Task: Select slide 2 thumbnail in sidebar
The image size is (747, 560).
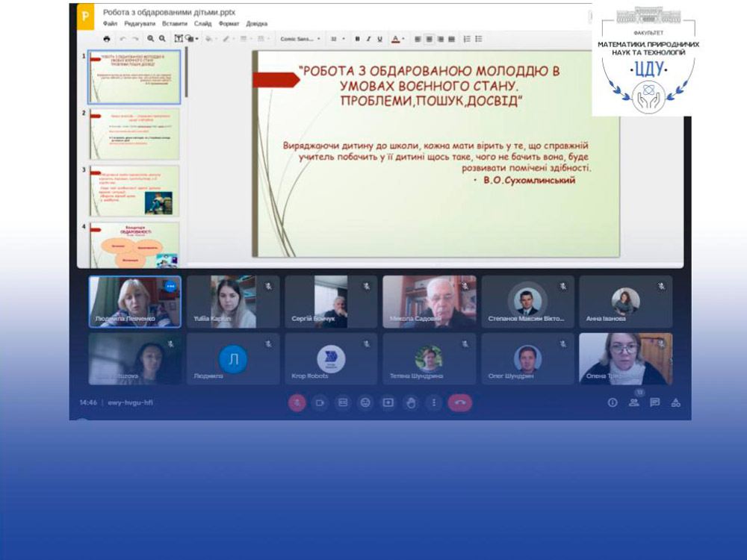Action: [x=134, y=134]
